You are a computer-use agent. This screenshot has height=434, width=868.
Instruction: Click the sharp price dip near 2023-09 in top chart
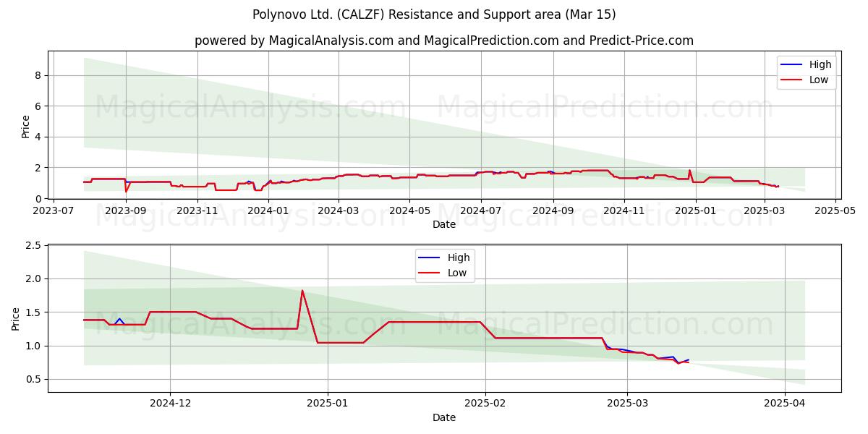click(126, 192)
